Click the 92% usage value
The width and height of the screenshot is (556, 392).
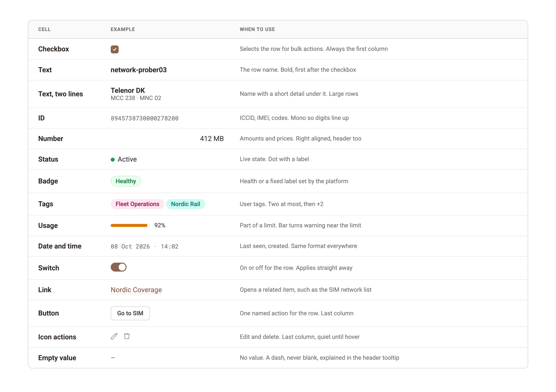coord(160,225)
